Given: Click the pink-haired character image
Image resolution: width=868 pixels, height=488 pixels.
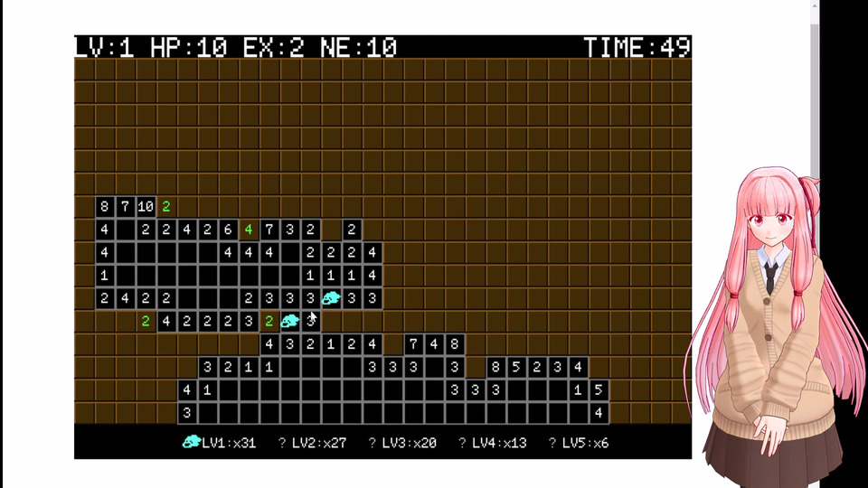Looking at the screenshot, I should tap(775, 326).
